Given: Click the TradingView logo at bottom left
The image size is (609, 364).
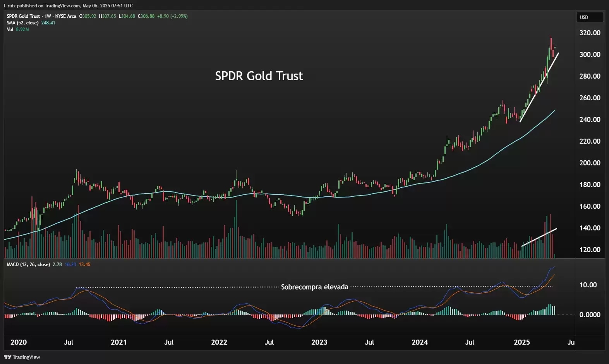Looking at the screenshot, I should [x=22, y=357].
